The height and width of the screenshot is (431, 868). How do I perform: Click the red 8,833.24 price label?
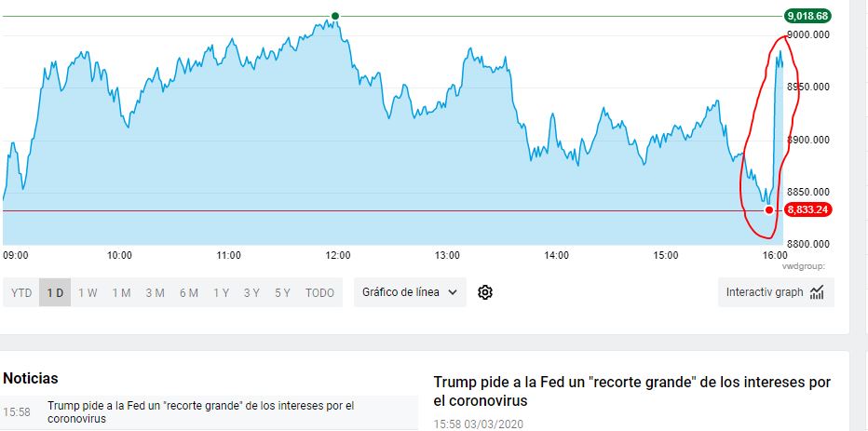pos(807,210)
